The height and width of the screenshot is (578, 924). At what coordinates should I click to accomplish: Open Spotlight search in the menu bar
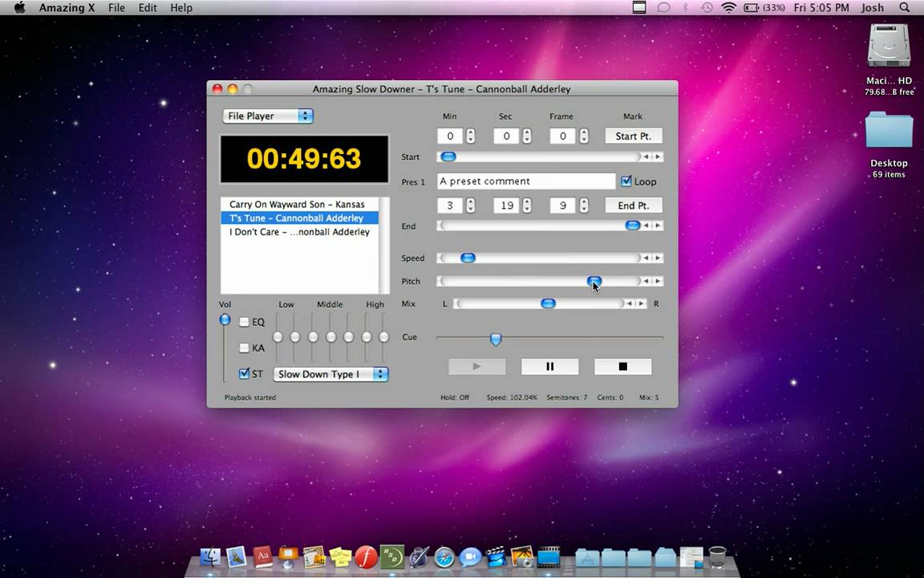pos(904,8)
